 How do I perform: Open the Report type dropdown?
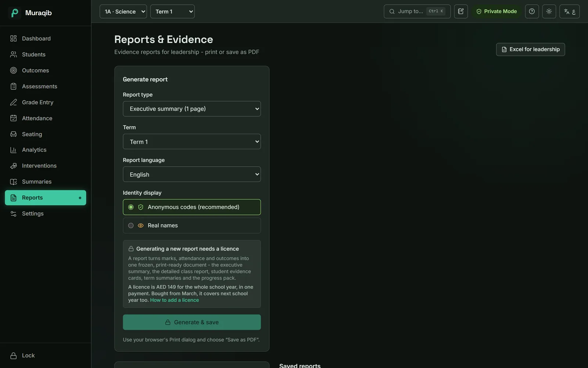[192, 109]
